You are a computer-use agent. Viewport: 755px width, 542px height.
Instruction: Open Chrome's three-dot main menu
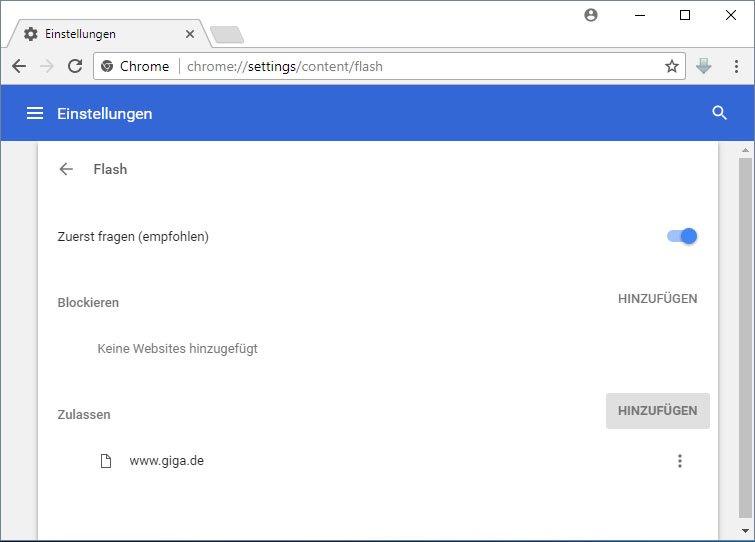click(x=736, y=66)
